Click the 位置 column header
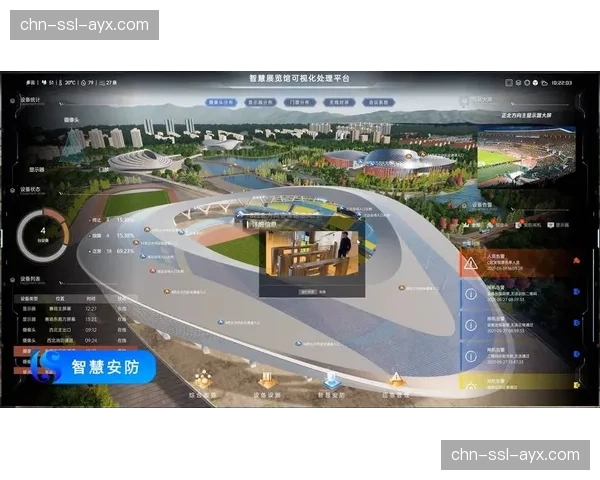Image resolution: width=600 pixels, height=480 pixels. (x=60, y=299)
